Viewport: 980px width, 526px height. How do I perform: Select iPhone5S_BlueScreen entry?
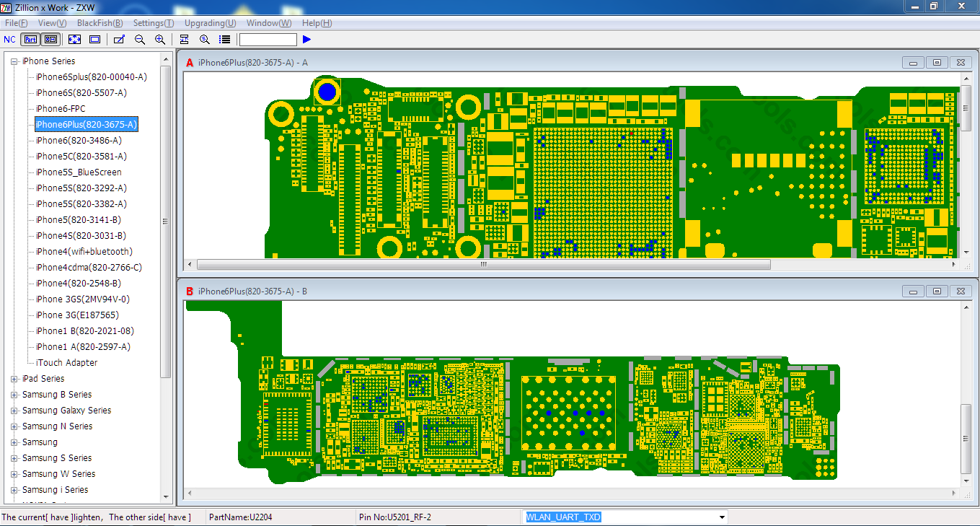(79, 172)
